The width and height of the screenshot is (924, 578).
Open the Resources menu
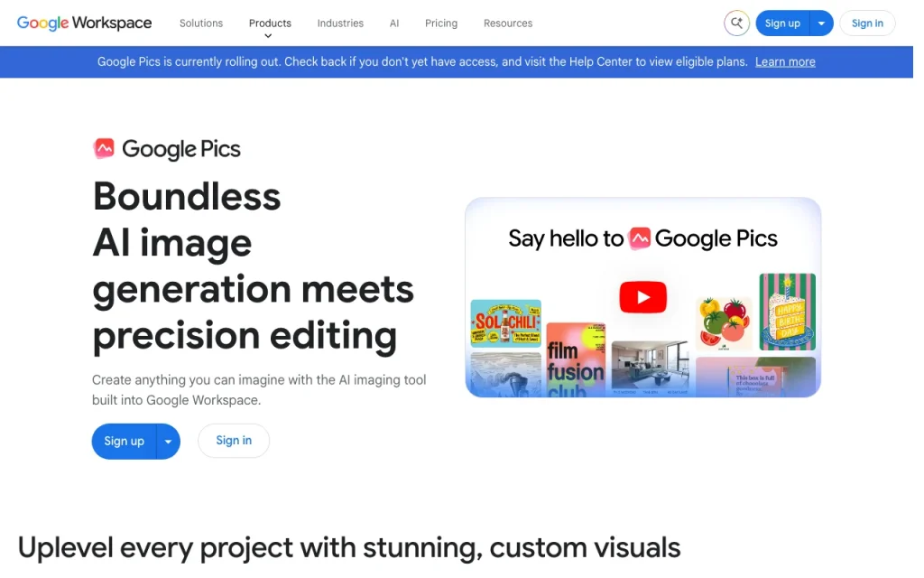[x=508, y=23]
